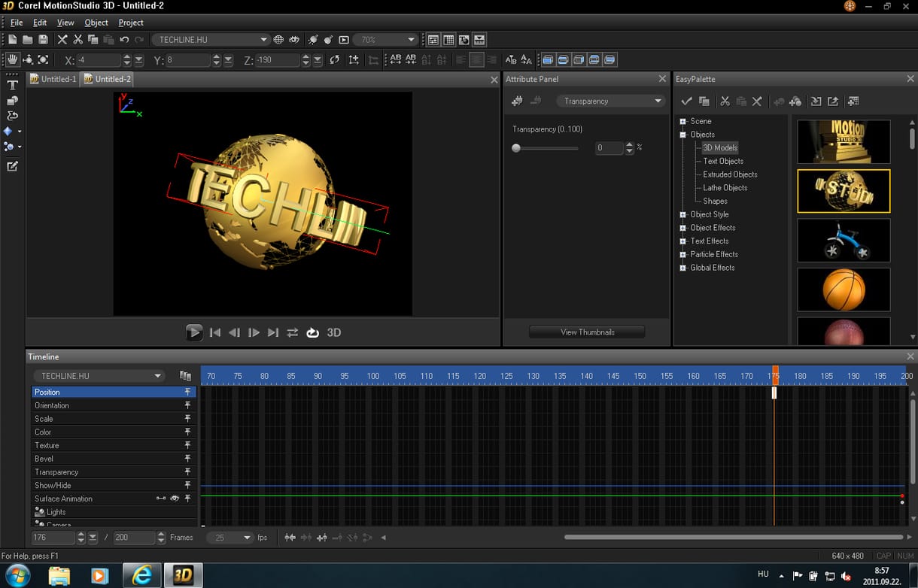Expand the Particle Effects tree node
This screenshot has width=918, height=588.
(683, 254)
